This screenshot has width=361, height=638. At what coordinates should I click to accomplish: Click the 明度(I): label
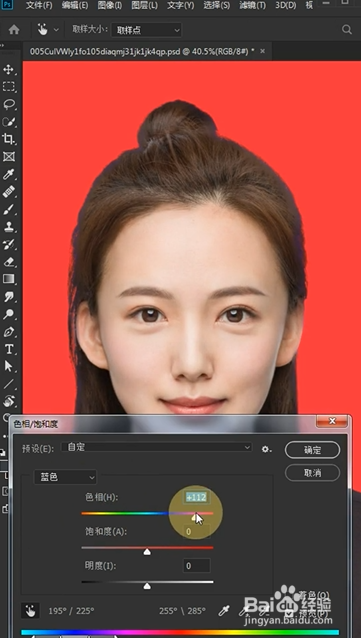100,566
